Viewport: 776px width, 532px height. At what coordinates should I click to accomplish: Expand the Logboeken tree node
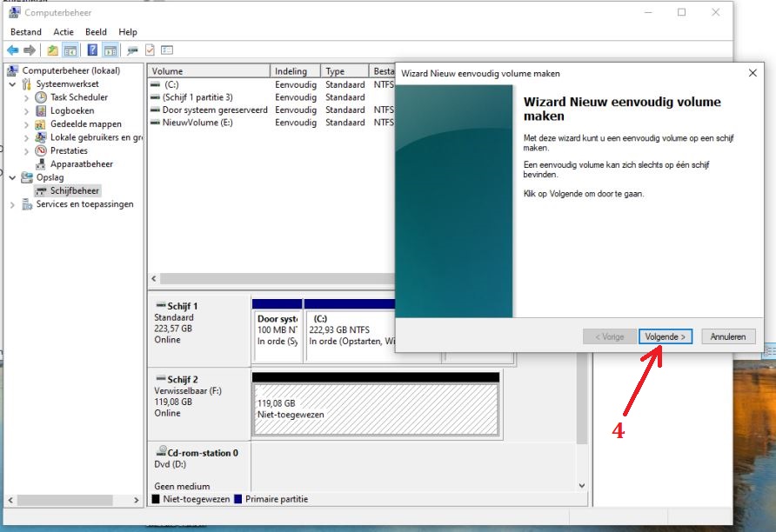tap(26, 111)
